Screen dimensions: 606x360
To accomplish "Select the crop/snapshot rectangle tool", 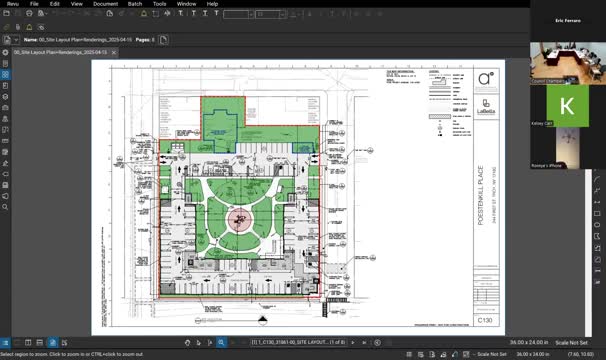I will (155, 14).
